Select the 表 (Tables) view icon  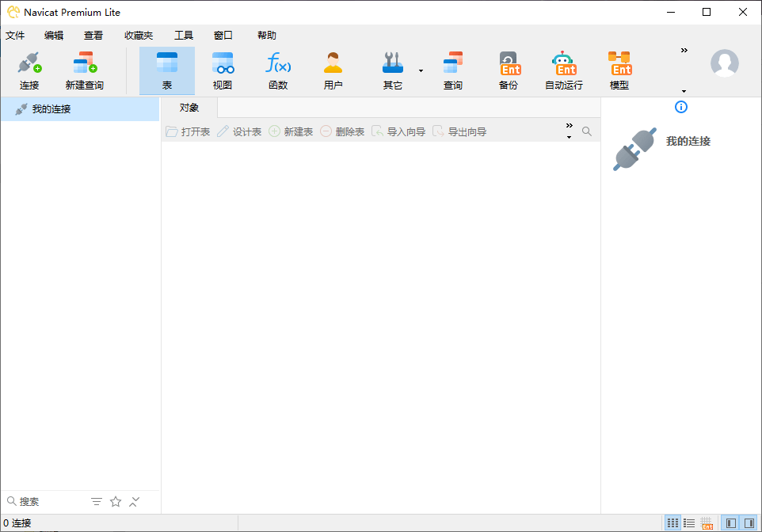(167, 70)
